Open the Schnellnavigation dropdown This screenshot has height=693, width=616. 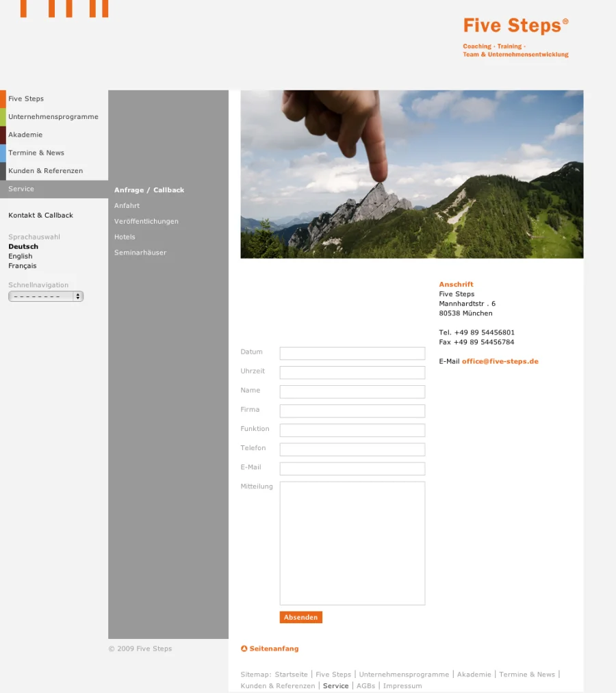click(46, 296)
